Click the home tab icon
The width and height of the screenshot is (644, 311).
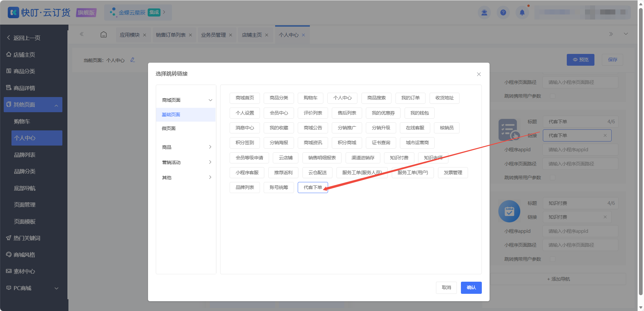[x=104, y=35]
